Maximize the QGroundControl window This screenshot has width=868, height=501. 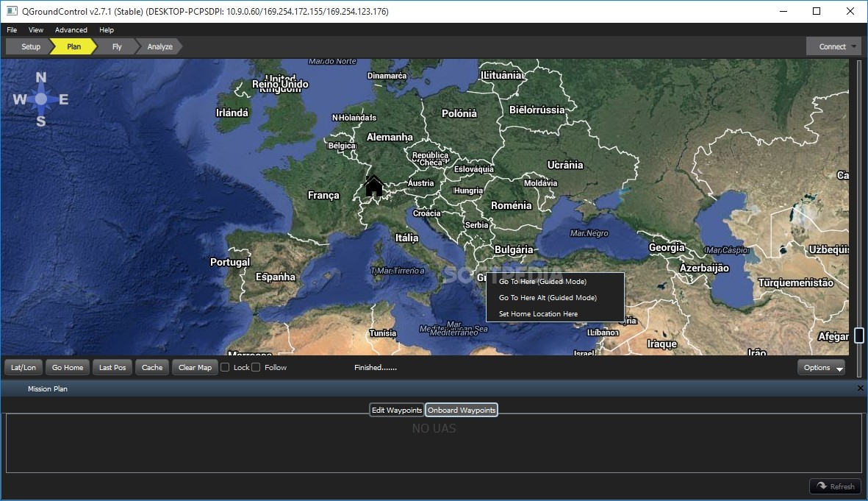817,11
